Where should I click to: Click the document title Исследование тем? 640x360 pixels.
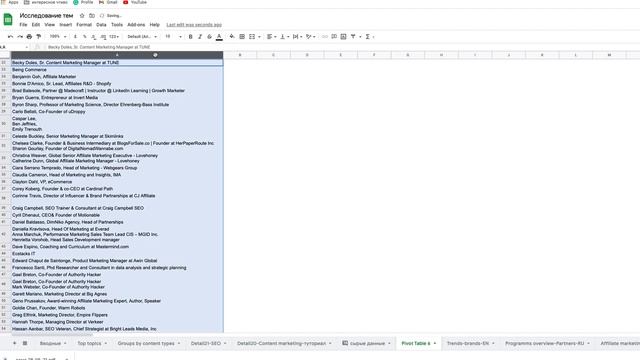[x=46, y=16]
